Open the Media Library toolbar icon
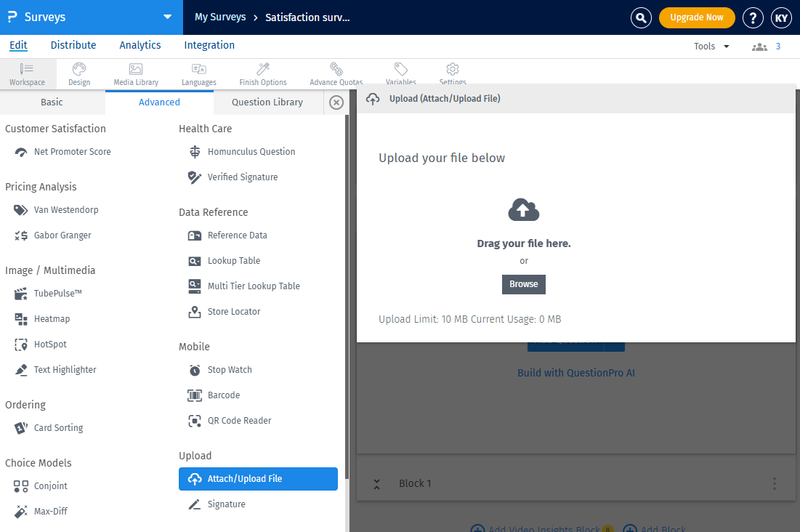800x532 pixels. [x=136, y=74]
